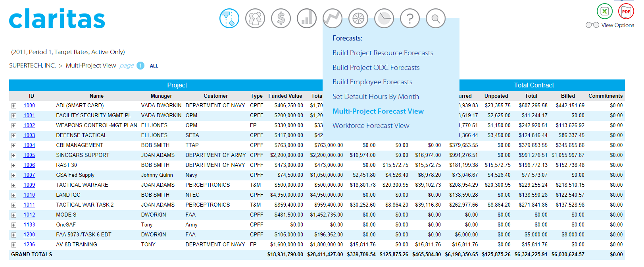Screen dimensions: 644x267
Task: Expand row for project 1236
Action: click(x=13, y=245)
